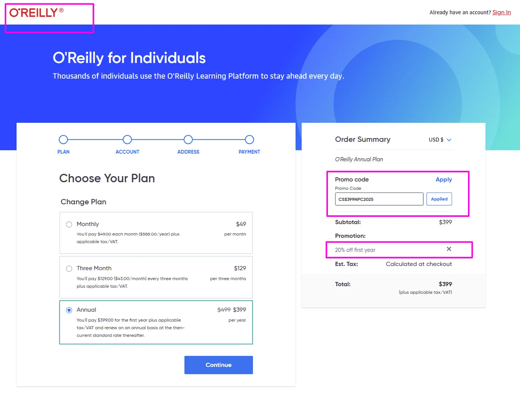Click the $399 annual discounted price
This screenshot has height=420, width=520.
coord(240,310)
